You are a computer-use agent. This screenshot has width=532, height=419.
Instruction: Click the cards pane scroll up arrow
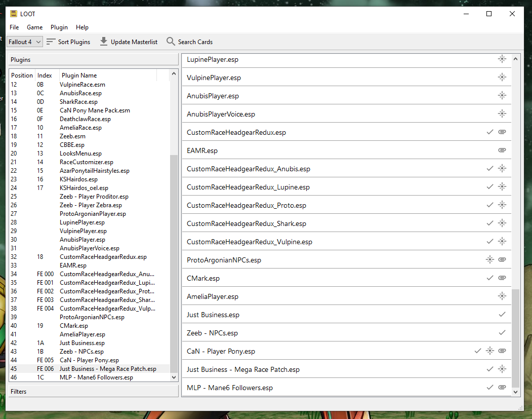pos(515,59)
